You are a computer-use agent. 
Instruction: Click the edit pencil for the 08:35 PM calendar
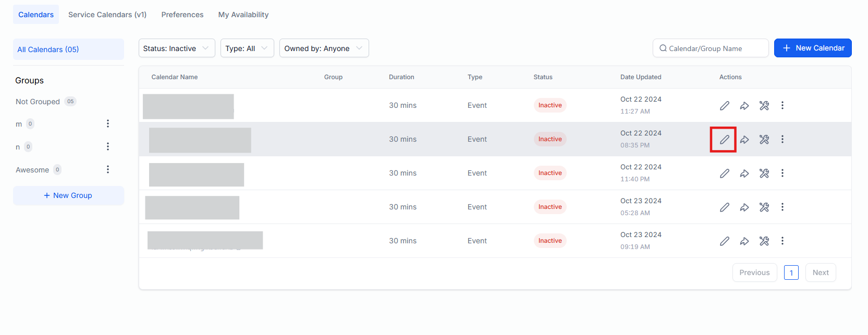point(724,140)
